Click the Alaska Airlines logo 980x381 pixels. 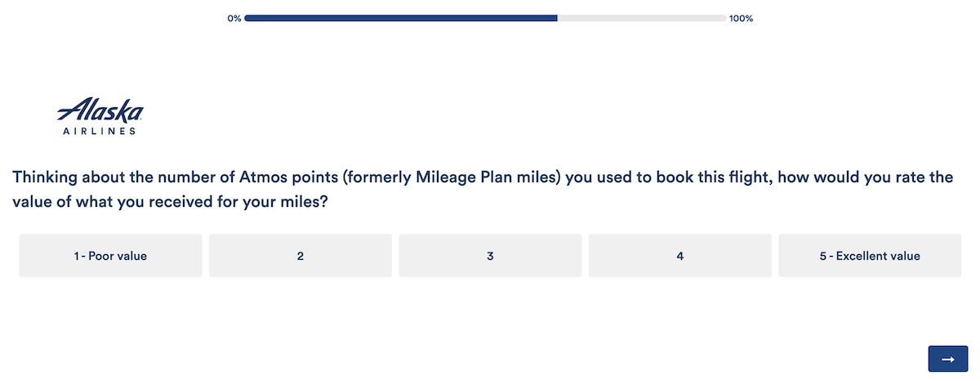100,117
